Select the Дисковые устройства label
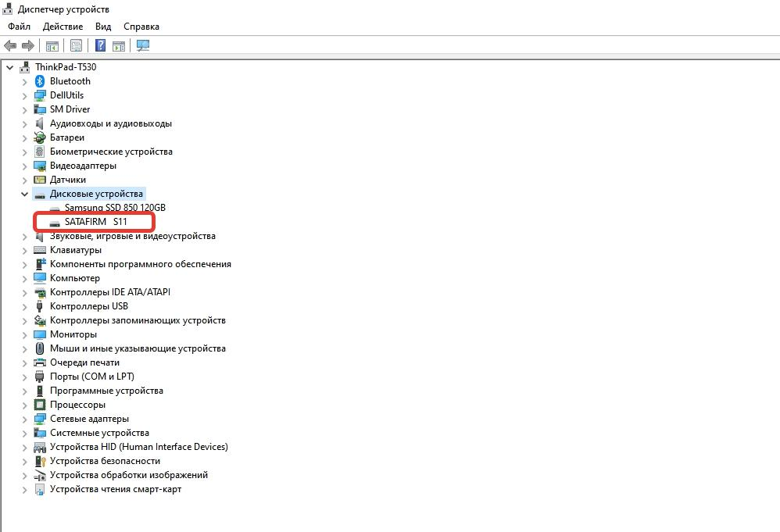Viewport: 780px width, 532px height. click(x=96, y=194)
